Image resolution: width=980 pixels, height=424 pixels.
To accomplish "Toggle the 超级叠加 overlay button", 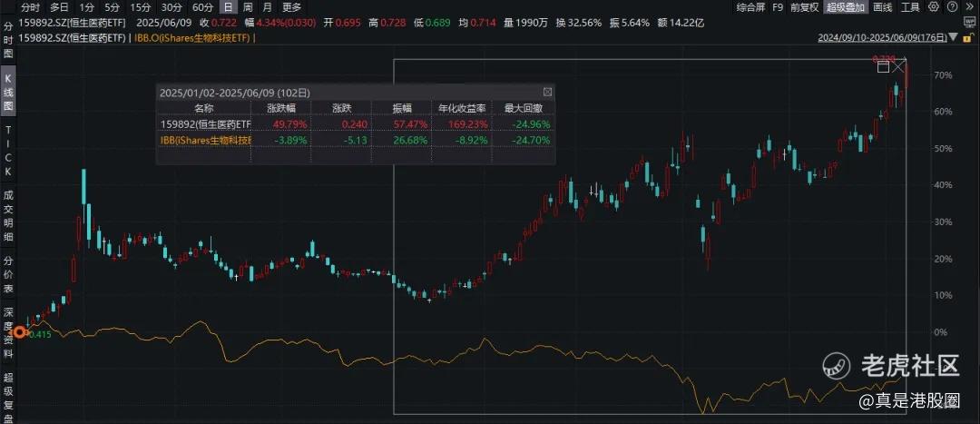I will point(846,7).
